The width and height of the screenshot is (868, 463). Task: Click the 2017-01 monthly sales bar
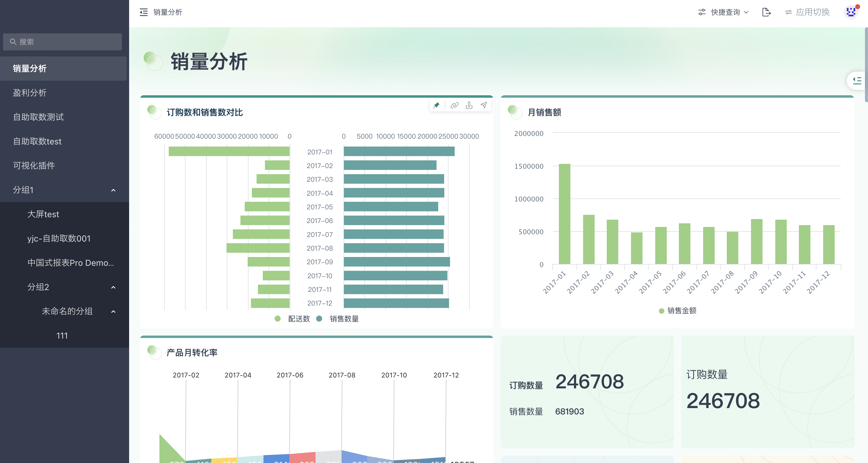pyautogui.click(x=564, y=214)
